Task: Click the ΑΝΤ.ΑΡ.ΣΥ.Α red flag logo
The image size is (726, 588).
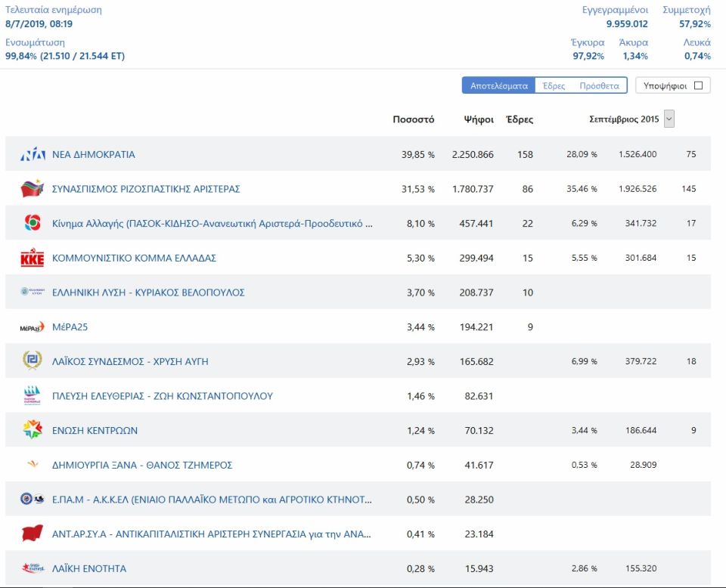Action: (x=33, y=533)
